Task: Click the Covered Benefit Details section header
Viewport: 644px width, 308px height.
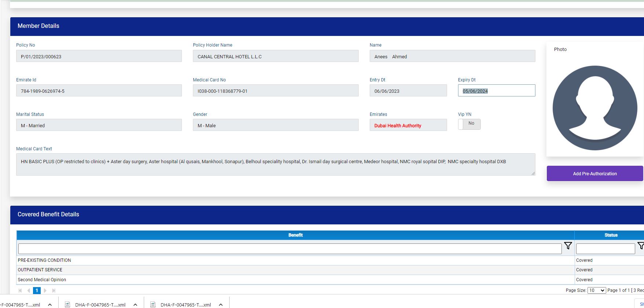Action: [x=327, y=215]
